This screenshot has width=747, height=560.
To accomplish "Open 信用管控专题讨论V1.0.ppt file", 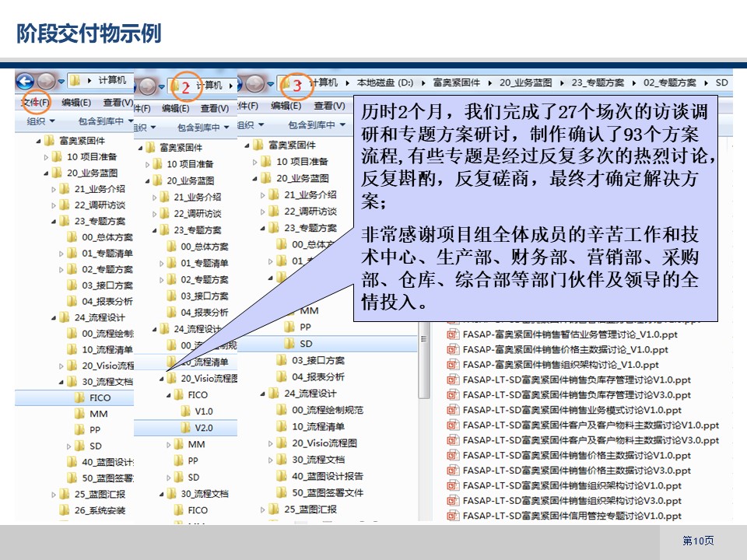I will [563, 515].
